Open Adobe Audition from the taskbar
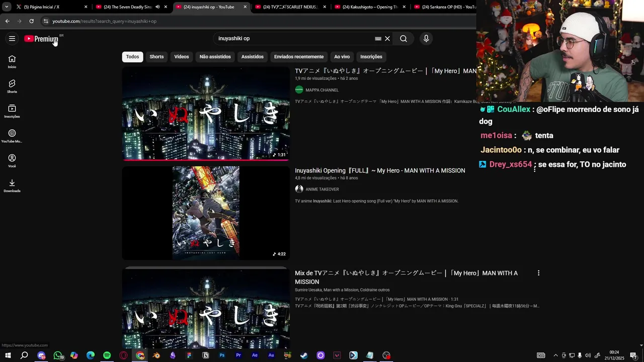Viewport: 644px width, 362px height. click(x=271, y=355)
